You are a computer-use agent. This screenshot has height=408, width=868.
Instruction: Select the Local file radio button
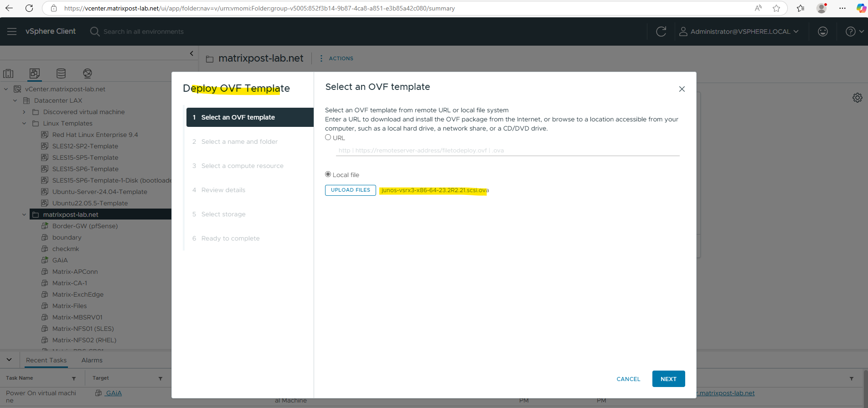328,174
